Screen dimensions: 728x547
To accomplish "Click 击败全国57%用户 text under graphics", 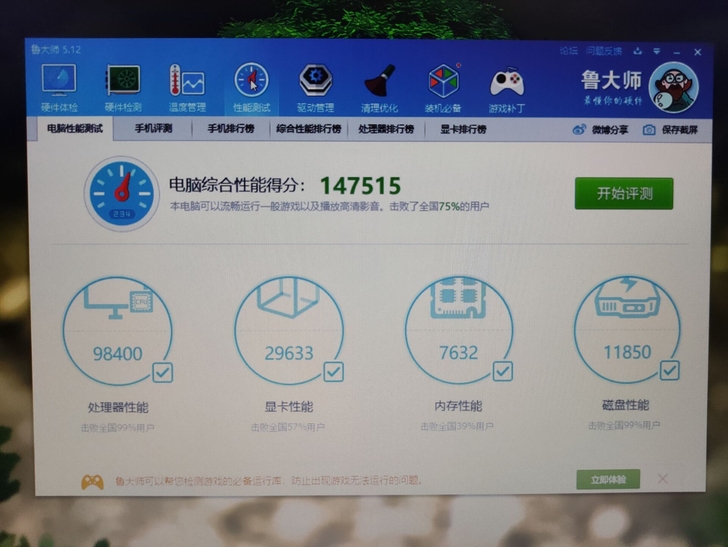I will 288,427.
